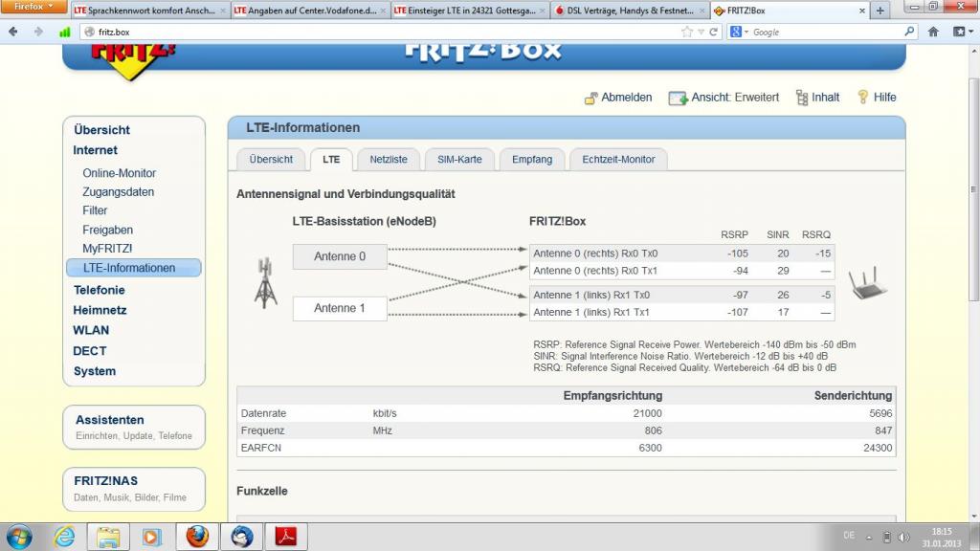
Task: Open Zugangsdaten in the sidebar
Action: click(x=118, y=191)
